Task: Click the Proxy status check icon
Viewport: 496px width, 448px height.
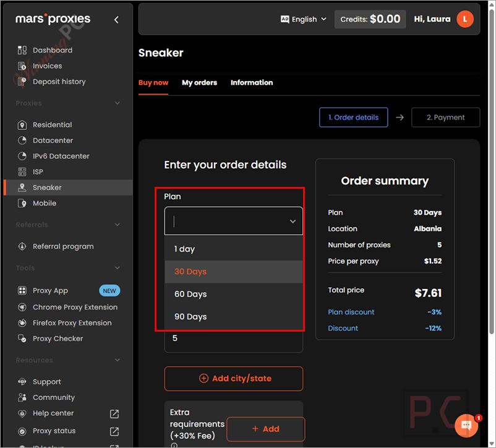Action: (x=22, y=431)
